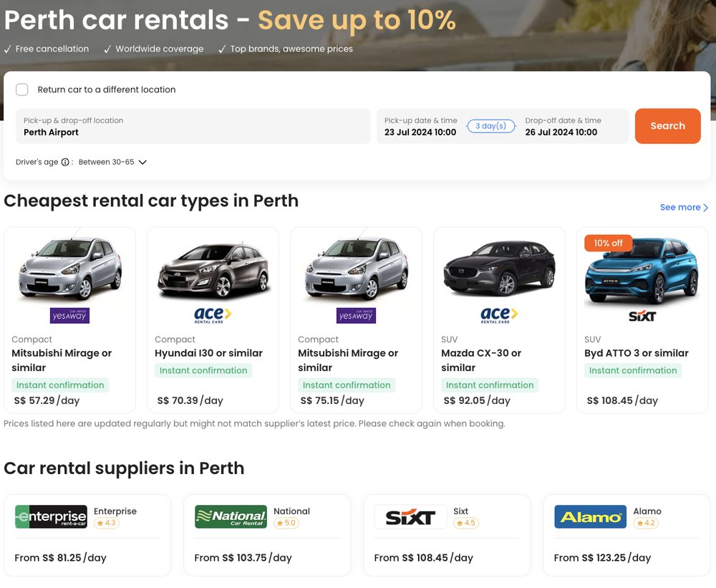Viewport: 716px width, 588px height.
Task: Select the blue Byd ATTO 3 car image
Action: pyautogui.click(x=642, y=272)
